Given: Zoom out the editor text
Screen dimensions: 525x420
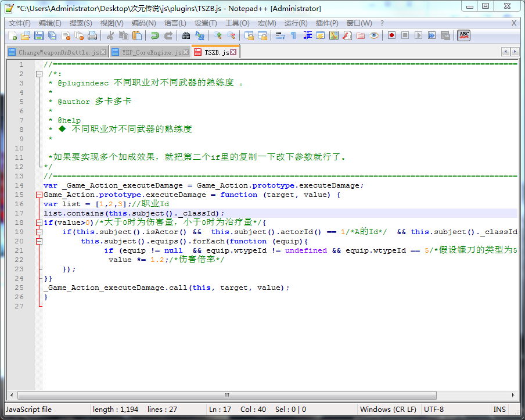Looking at the screenshot, I should tap(231, 35).
